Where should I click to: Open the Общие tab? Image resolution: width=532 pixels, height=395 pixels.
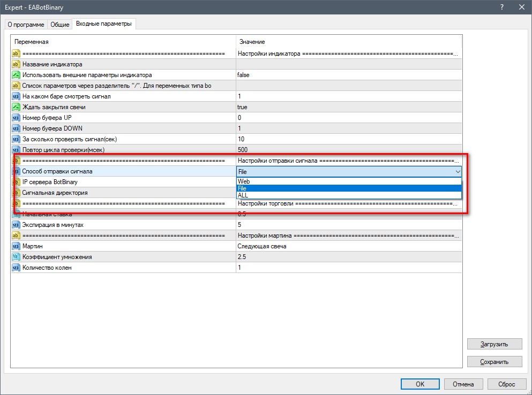59,25
